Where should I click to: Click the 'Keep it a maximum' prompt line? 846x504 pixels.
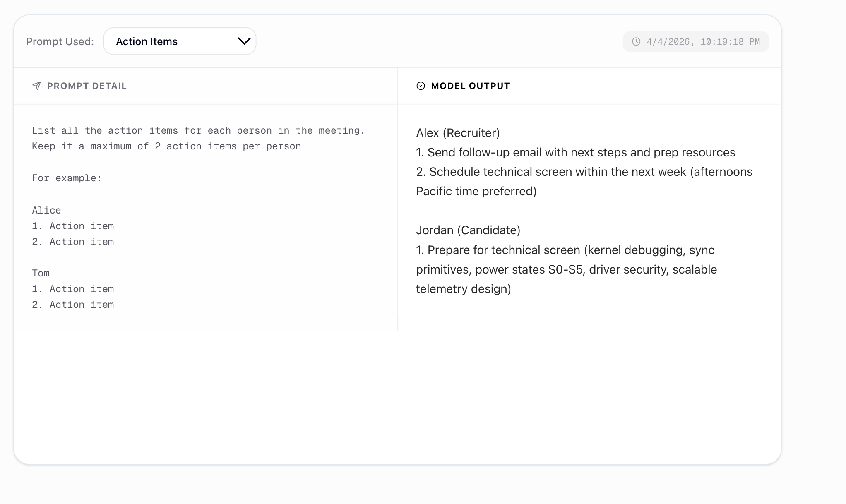[166, 146]
